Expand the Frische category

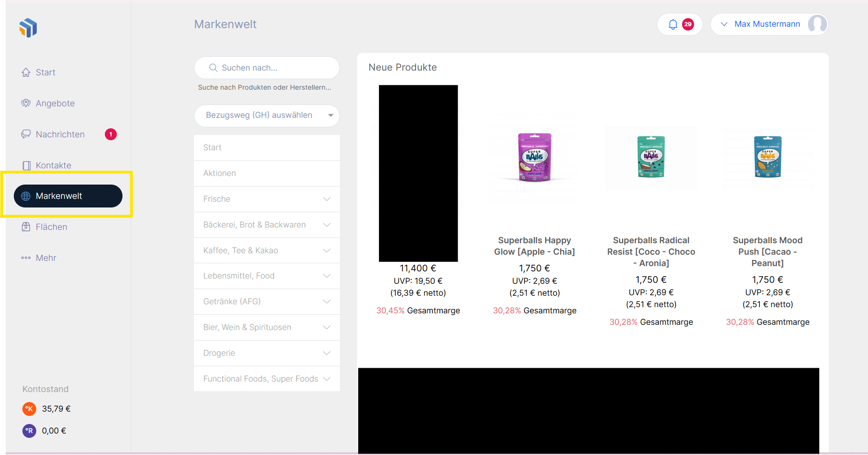(327, 199)
